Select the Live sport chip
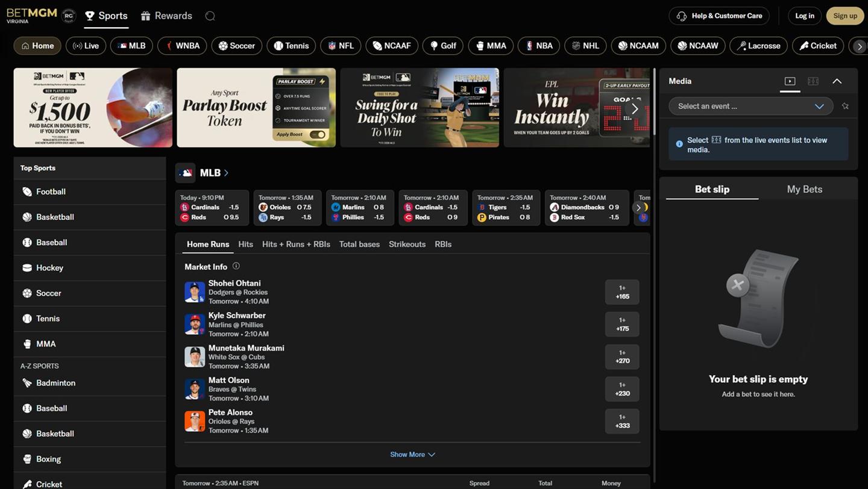The width and height of the screenshot is (868, 489). click(86, 46)
